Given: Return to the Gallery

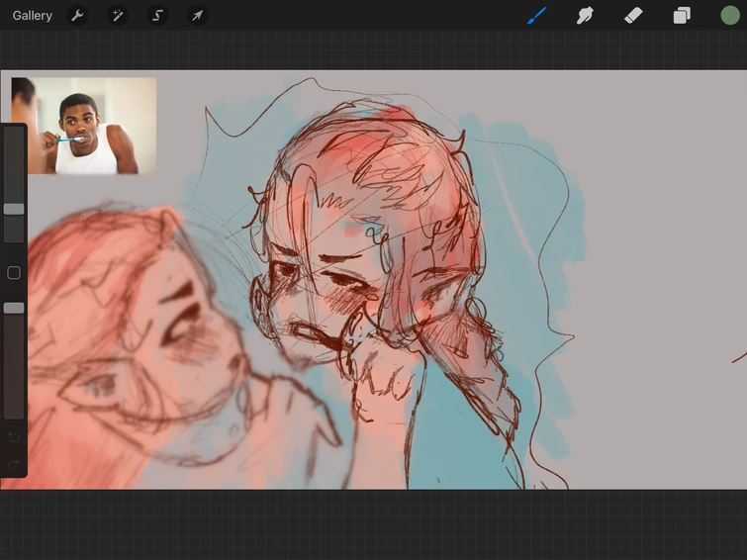Looking at the screenshot, I should [33, 16].
